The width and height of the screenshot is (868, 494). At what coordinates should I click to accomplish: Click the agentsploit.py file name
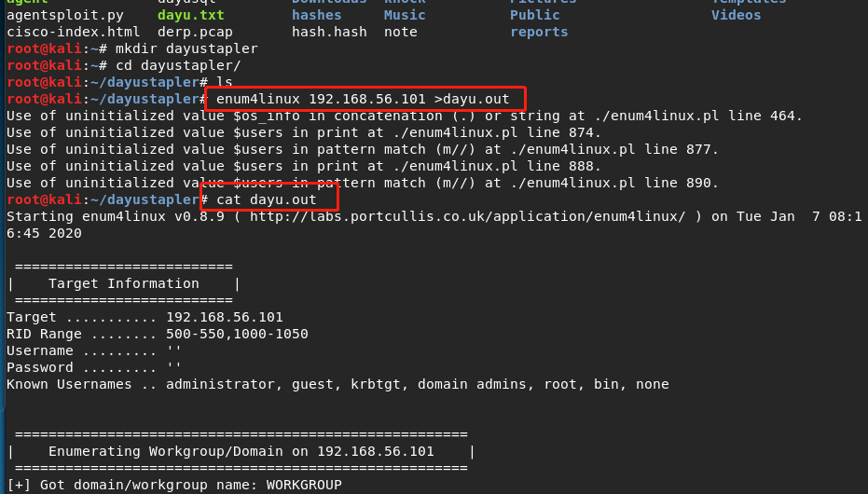tap(65, 16)
